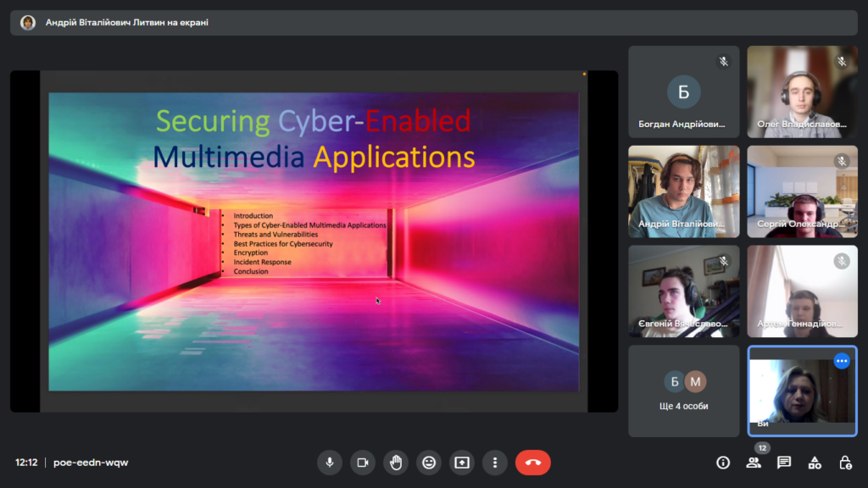Mute the microphone in the call toolbar
The image size is (868, 488).
[330, 463]
